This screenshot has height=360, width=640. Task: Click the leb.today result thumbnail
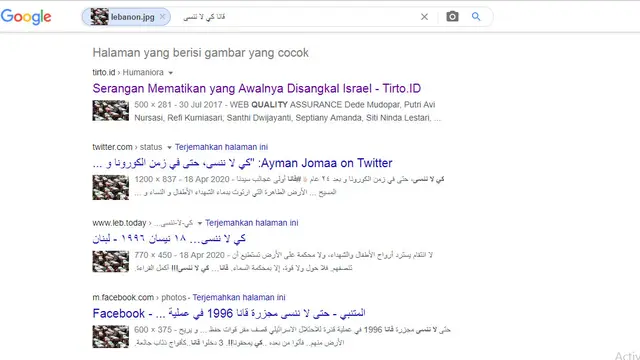pyautogui.click(x=111, y=261)
